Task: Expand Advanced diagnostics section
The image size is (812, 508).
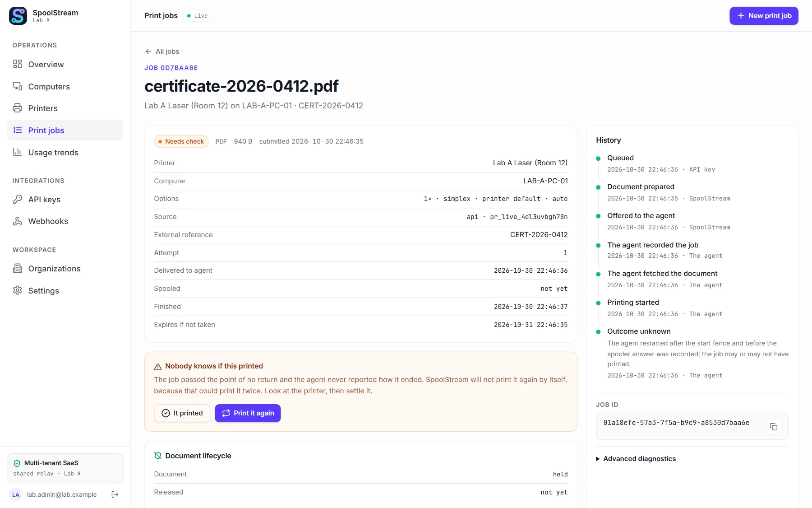Action: pos(636,459)
